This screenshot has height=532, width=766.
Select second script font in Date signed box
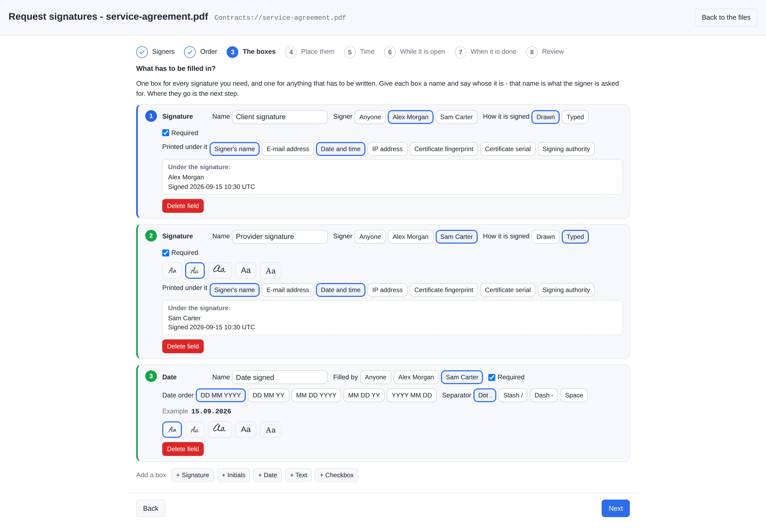click(x=195, y=429)
